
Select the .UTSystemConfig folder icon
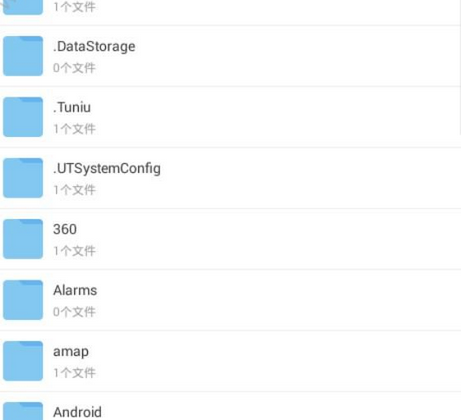point(23,178)
